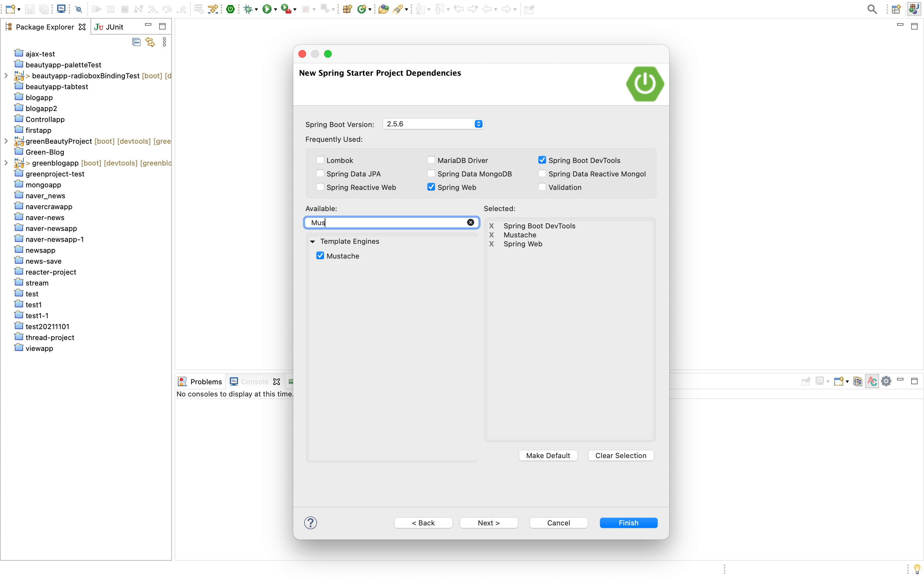924x587 pixels.
Task: Open the Debug button dropdown arrow
Action: pyautogui.click(x=256, y=10)
